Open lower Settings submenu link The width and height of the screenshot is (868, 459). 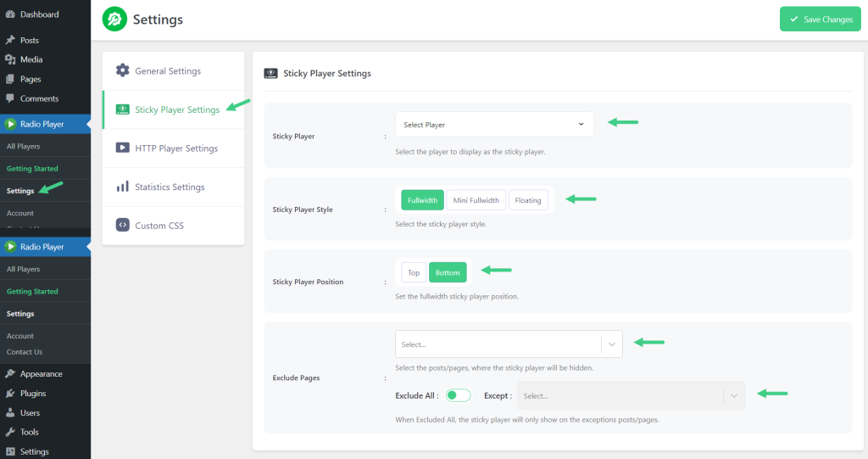pos(20,314)
